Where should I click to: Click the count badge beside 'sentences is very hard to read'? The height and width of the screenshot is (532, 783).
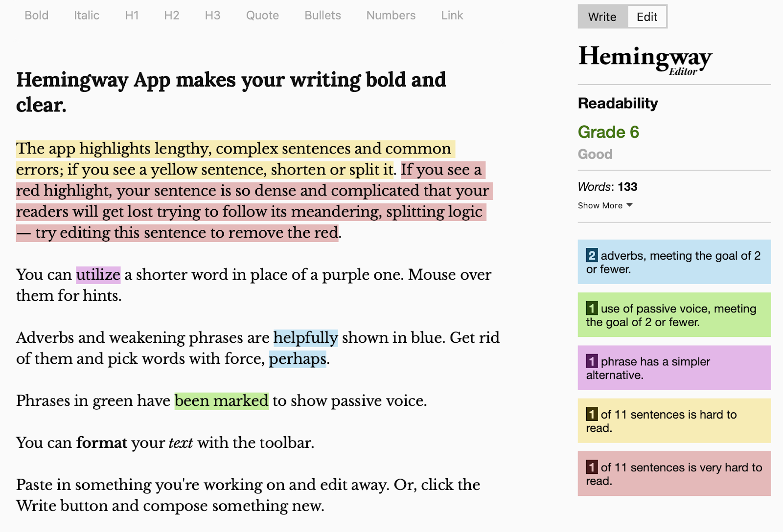click(x=592, y=467)
